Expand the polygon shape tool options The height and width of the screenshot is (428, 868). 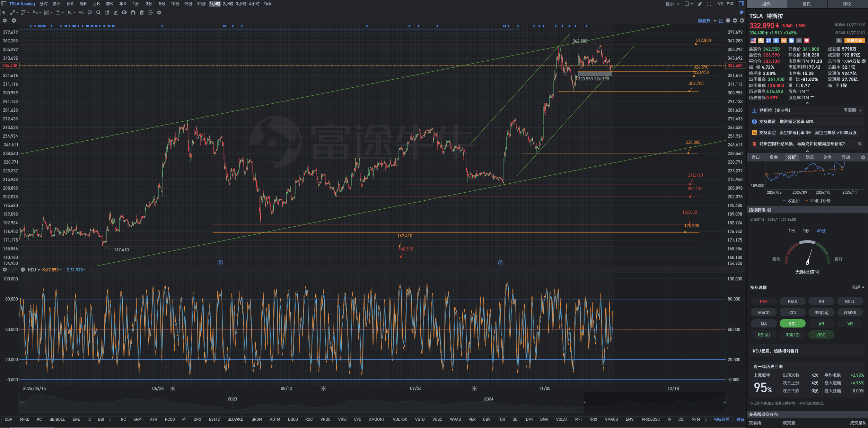pos(28,13)
